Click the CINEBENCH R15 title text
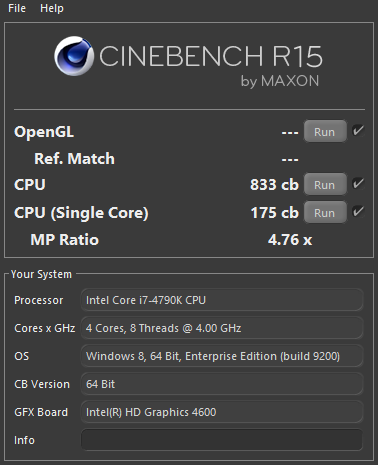The image size is (378, 465). tap(211, 56)
